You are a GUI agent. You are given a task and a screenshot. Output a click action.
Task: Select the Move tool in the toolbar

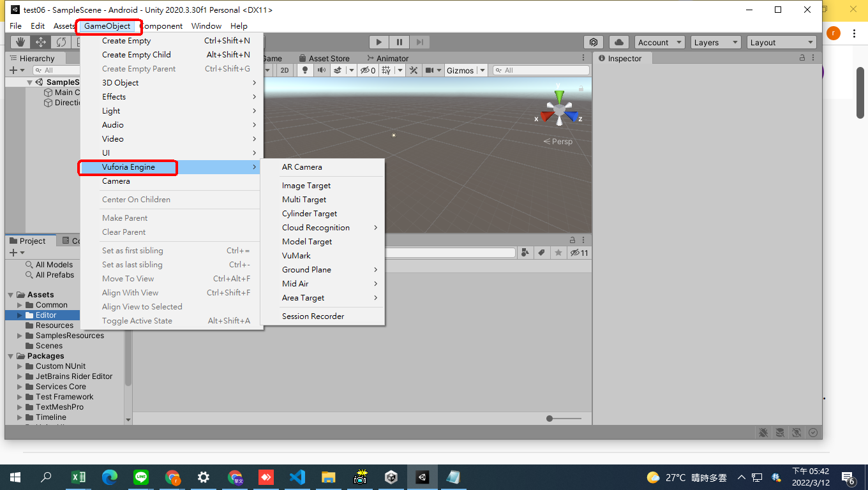[41, 42]
